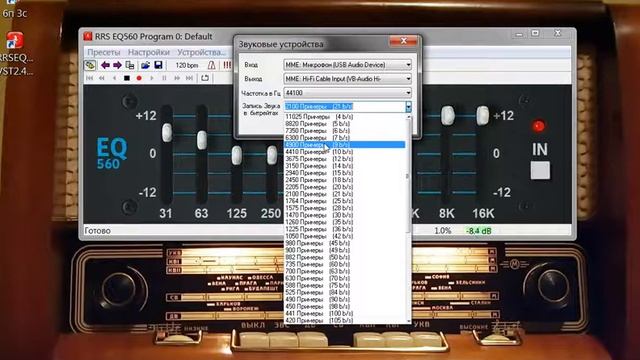Viewport: 640px width, 360px height.
Task: Click the chain/link icon in EQ560 toolbar
Action: [90, 65]
